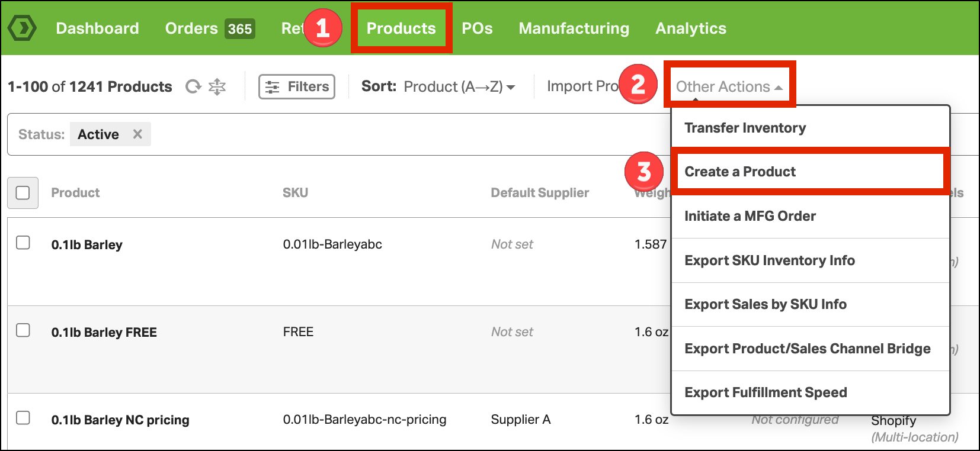Select Create a Product option
This screenshot has width=980, height=451.
coord(811,172)
